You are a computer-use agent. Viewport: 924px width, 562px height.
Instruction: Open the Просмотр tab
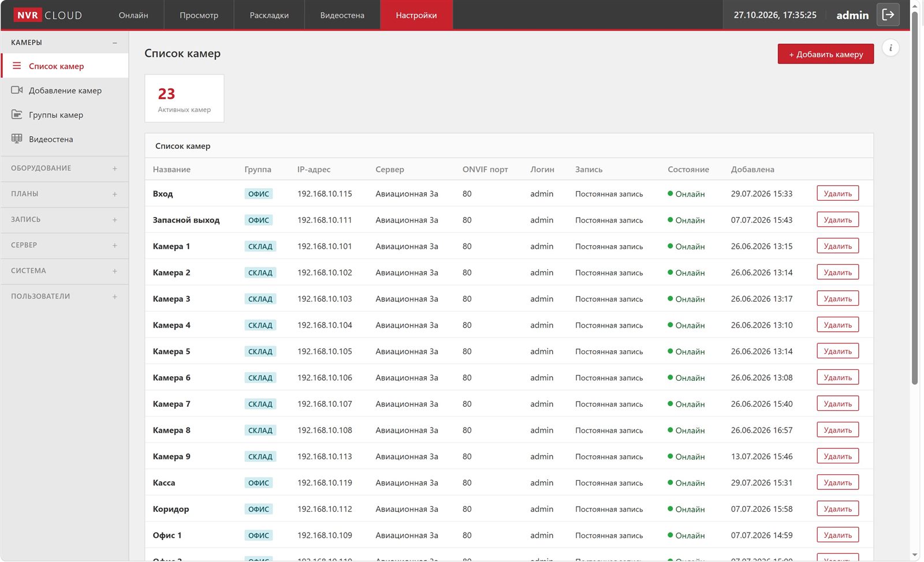pyautogui.click(x=199, y=15)
